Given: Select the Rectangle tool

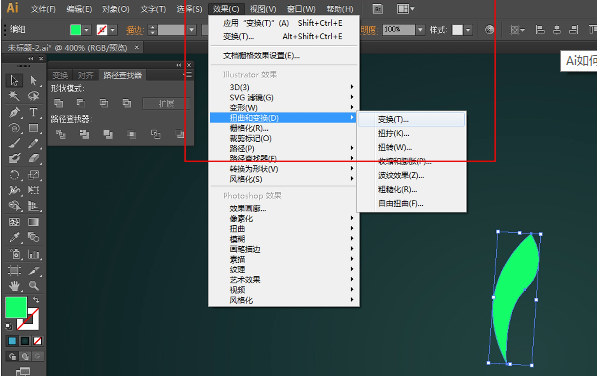Looking at the screenshot, I should 34,128.
